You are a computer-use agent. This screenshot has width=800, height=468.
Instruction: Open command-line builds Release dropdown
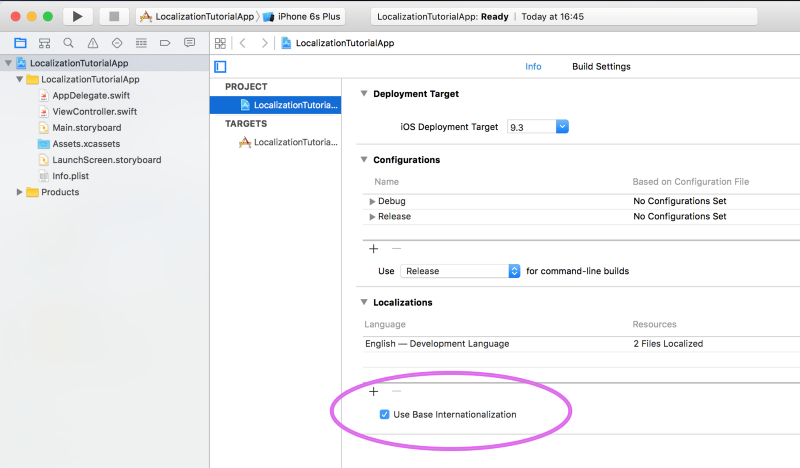460,271
